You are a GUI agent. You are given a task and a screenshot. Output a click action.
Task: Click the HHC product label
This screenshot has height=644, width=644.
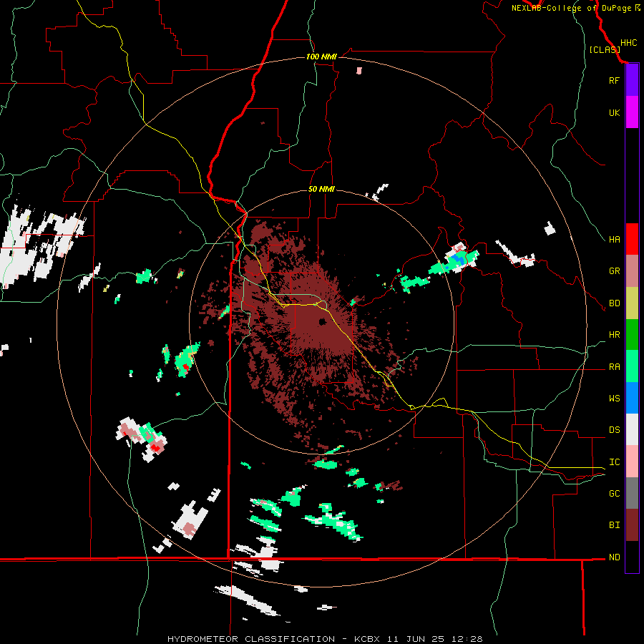[x=629, y=43]
